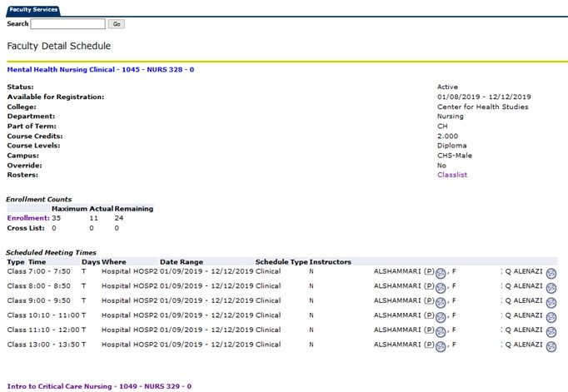
Task: Select the Where column header
Action: 114,261
